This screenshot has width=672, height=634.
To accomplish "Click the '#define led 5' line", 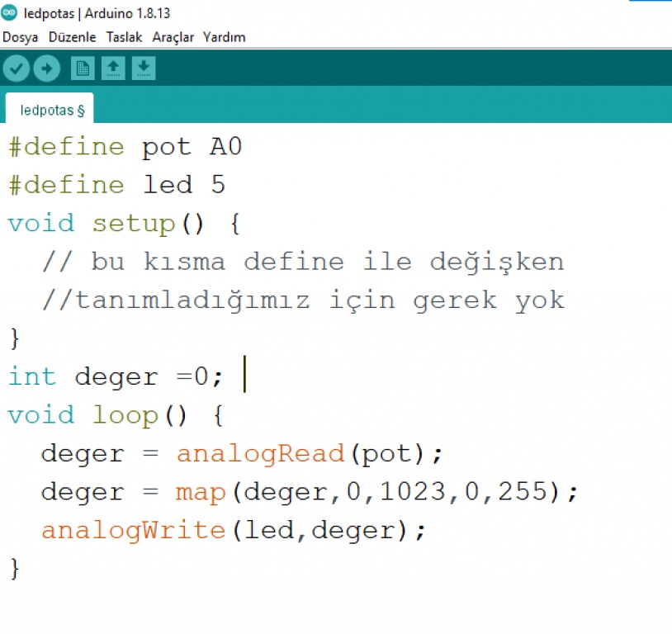I will pos(116,185).
